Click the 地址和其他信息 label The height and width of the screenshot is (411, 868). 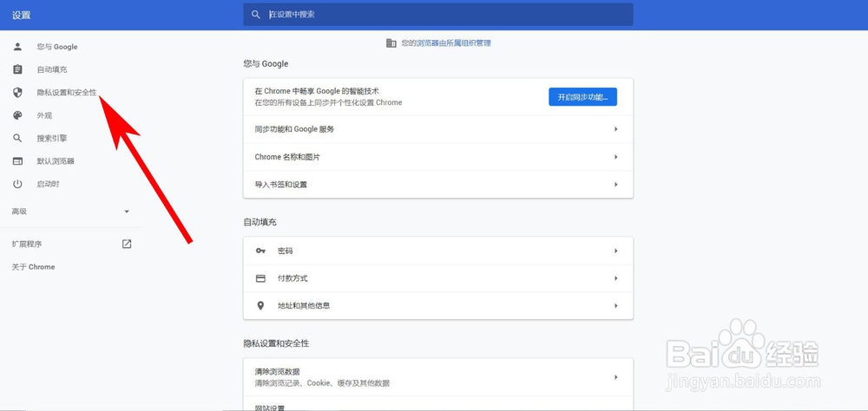(304, 305)
